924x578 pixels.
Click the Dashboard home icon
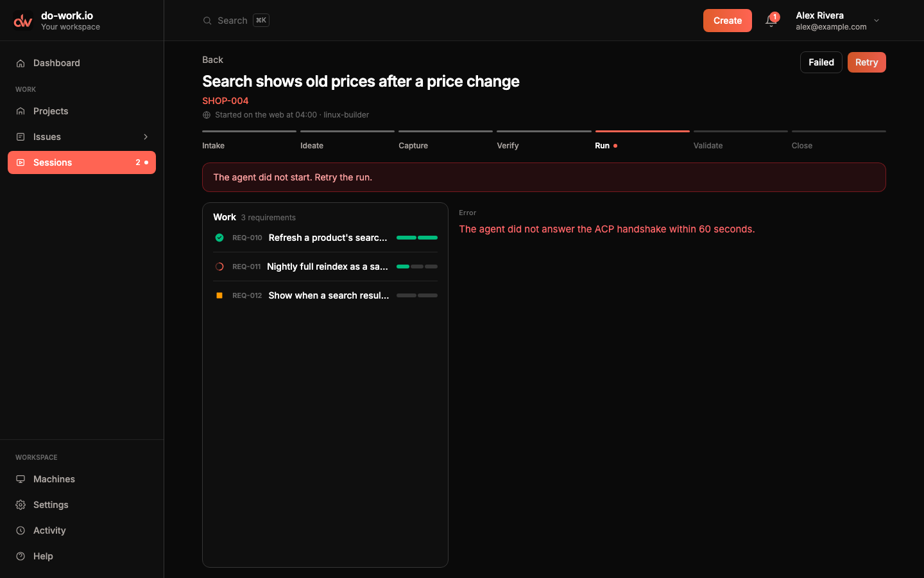pos(21,63)
